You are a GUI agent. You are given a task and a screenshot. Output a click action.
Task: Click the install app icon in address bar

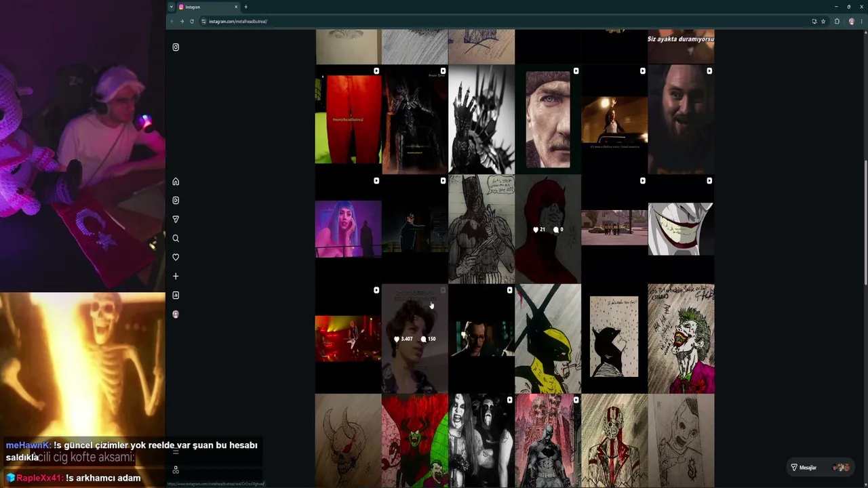tap(814, 22)
